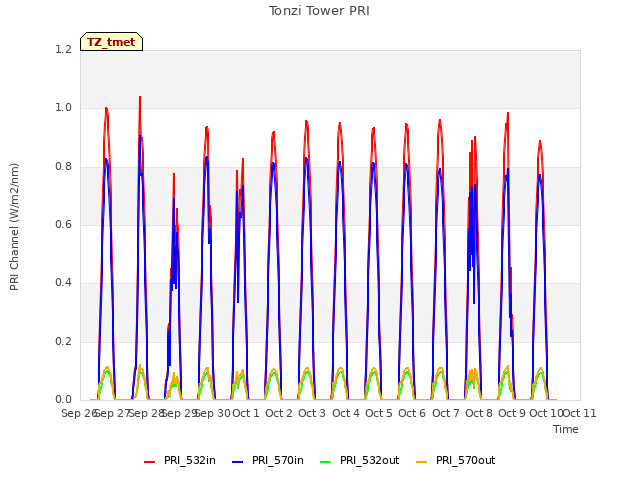Viewport: 640px width, 480px height.
Task: Click the 1.2 y-axis tick label
Action: 63,49
